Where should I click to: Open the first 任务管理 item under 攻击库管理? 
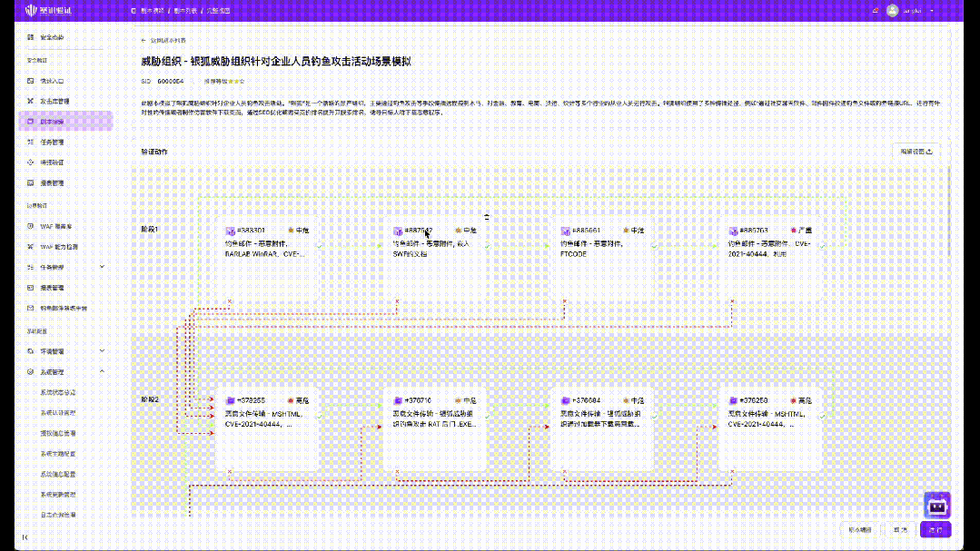(52, 143)
